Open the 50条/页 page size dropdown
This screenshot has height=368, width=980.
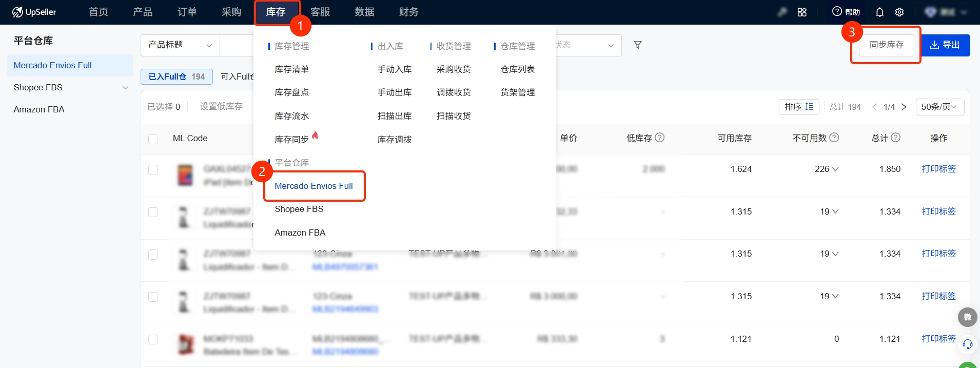[x=939, y=107]
